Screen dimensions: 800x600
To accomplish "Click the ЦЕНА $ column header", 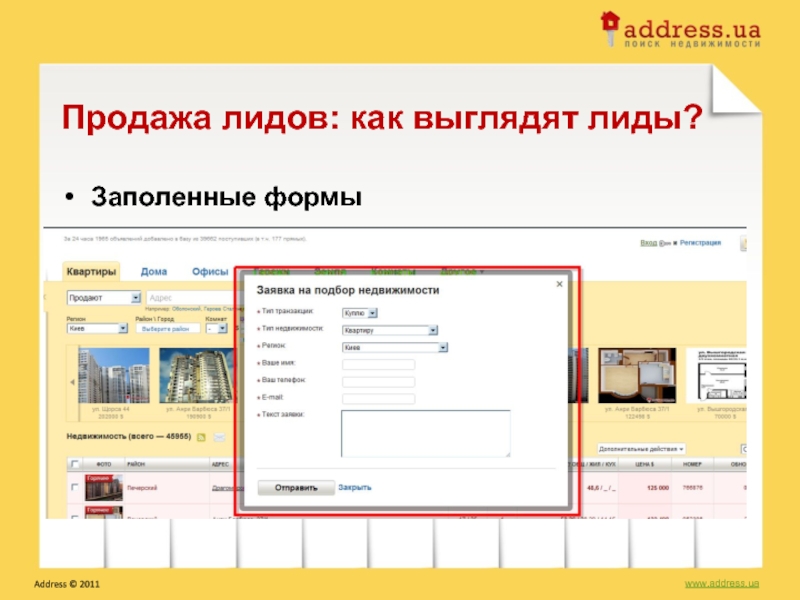I will pos(644,464).
